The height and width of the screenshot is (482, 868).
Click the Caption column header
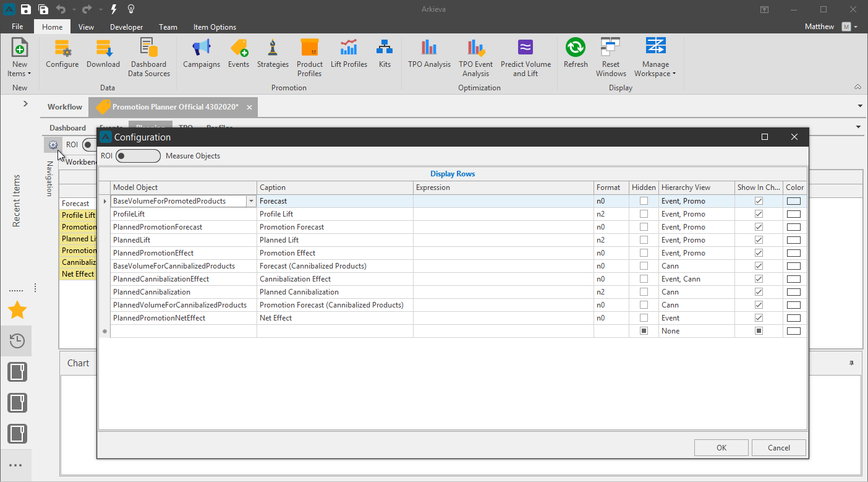(335, 187)
